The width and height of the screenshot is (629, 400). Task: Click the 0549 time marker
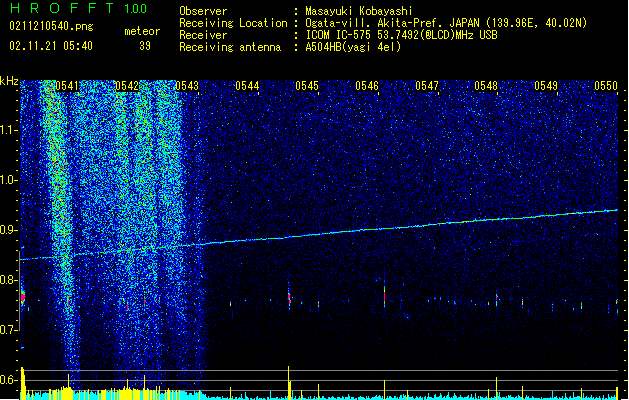[546, 86]
